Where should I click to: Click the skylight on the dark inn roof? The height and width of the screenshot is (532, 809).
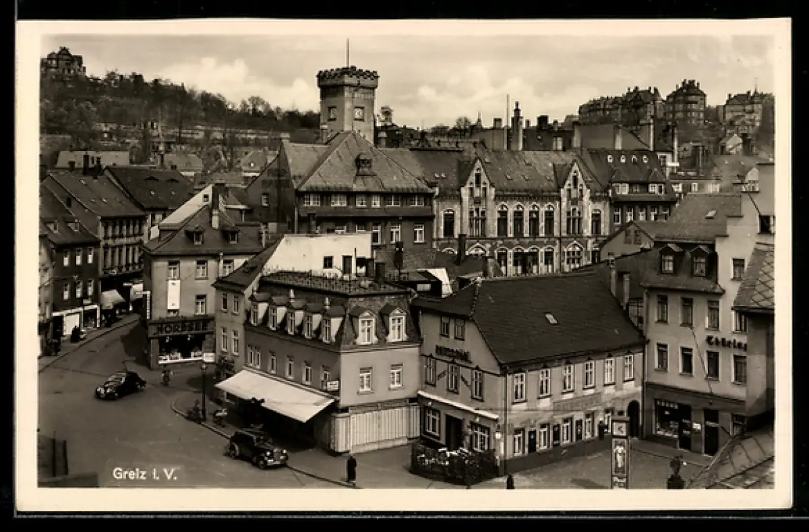click(551, 318)
